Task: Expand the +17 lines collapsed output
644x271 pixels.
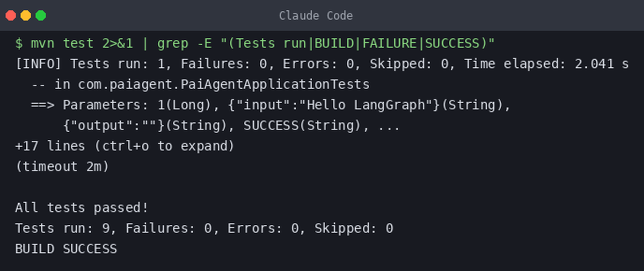Action: tap(124, 146)
